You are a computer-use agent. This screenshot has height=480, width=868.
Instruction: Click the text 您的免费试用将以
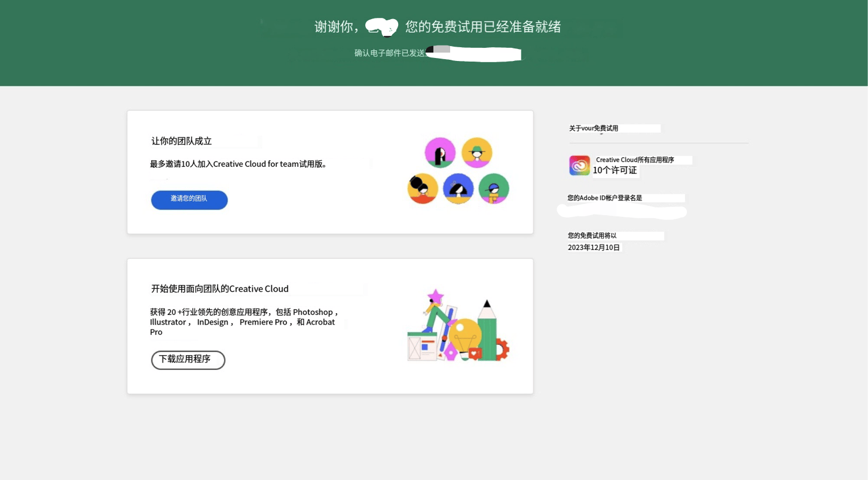point(592,236)
